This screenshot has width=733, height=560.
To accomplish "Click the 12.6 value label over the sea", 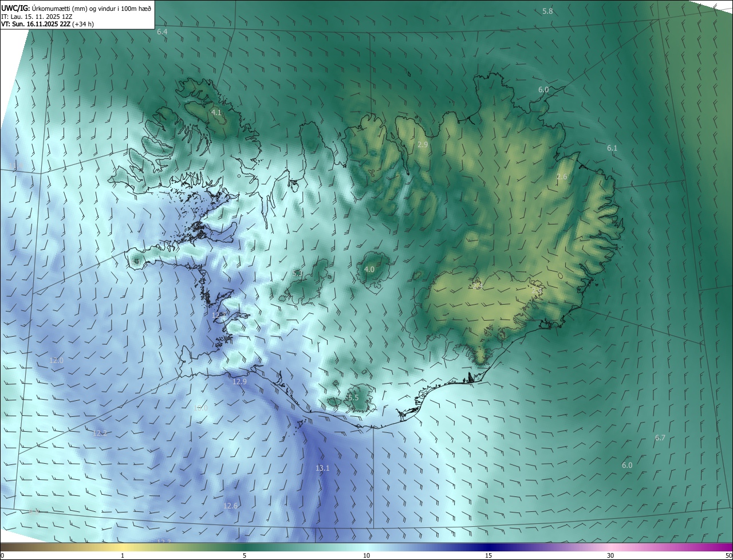I will pos(230,506).
